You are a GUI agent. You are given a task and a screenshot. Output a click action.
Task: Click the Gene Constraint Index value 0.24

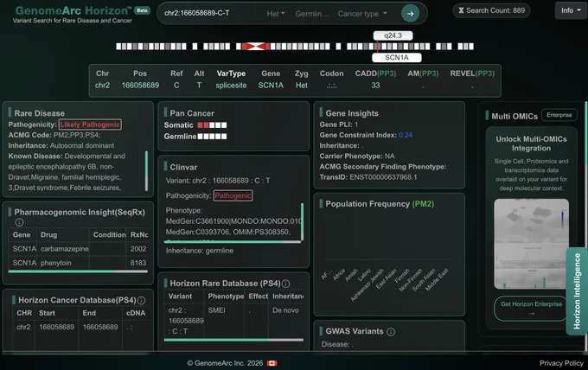pyautogui.click(x=405, y=135)
